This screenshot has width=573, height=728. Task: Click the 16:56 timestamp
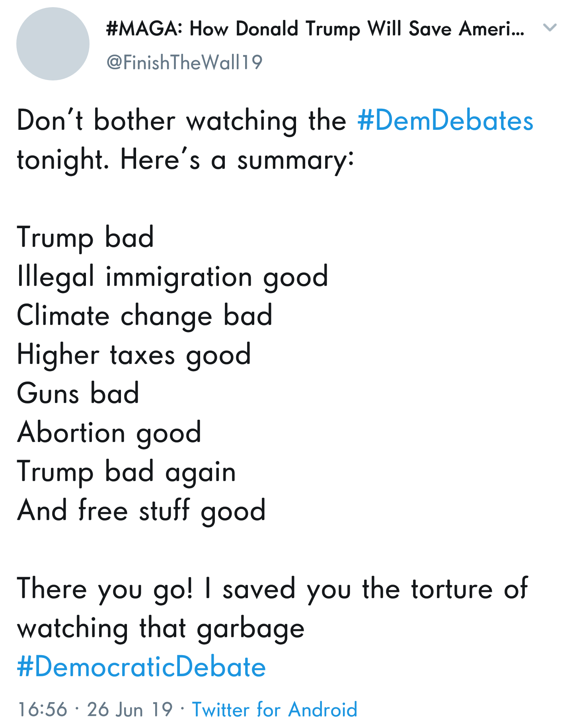click(43, 709)
